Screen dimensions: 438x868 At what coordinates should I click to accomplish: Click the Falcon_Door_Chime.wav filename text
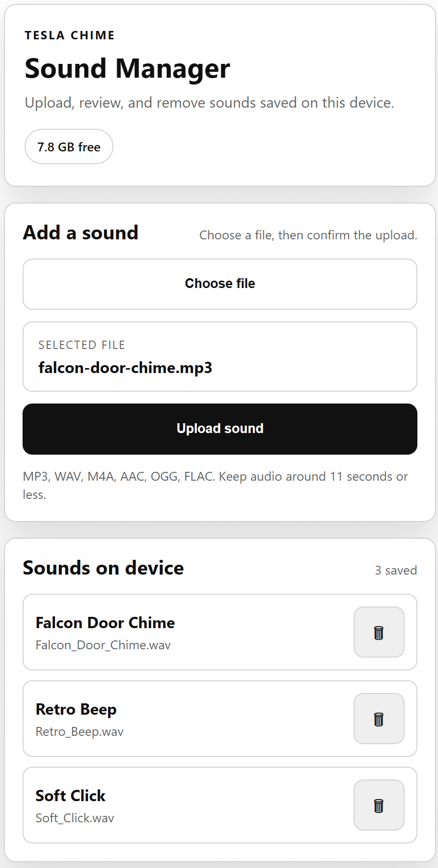tap(103, 645)
